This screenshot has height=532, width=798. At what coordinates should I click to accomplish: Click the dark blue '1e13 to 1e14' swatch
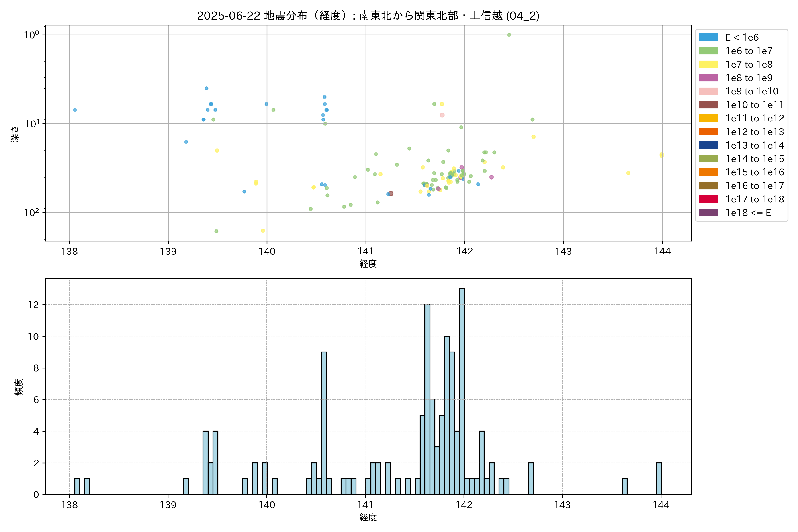coord(708,145)
